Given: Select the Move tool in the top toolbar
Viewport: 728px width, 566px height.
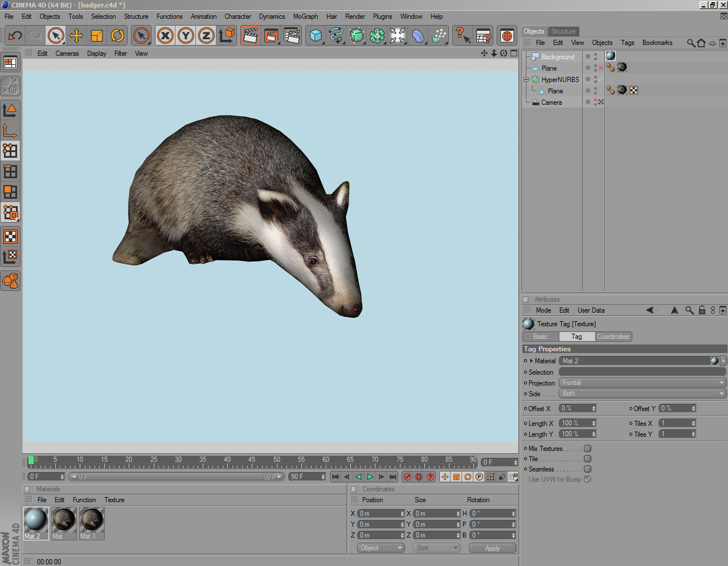Looking at the screenshot, I should pos(76,36).
